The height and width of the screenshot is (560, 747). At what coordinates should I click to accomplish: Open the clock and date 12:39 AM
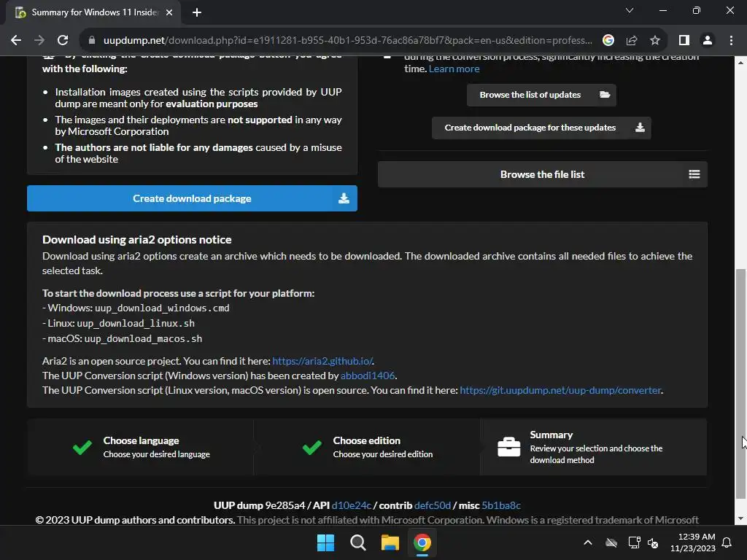pyautogui.click(x=693, y=542)
